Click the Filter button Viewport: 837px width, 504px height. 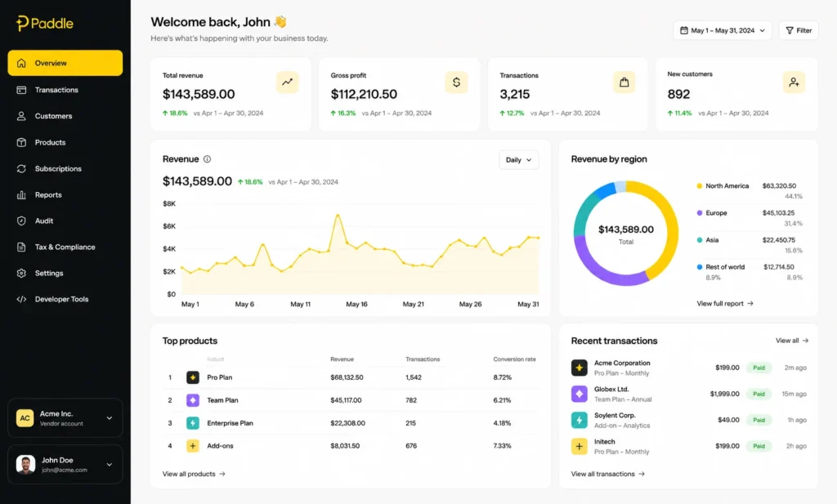pos(799,30)
